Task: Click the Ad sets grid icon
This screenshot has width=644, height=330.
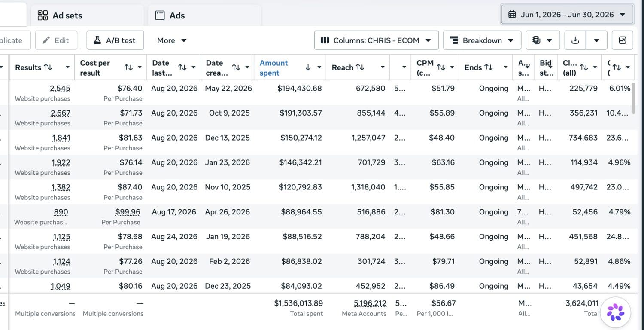Action: [43, 15]
